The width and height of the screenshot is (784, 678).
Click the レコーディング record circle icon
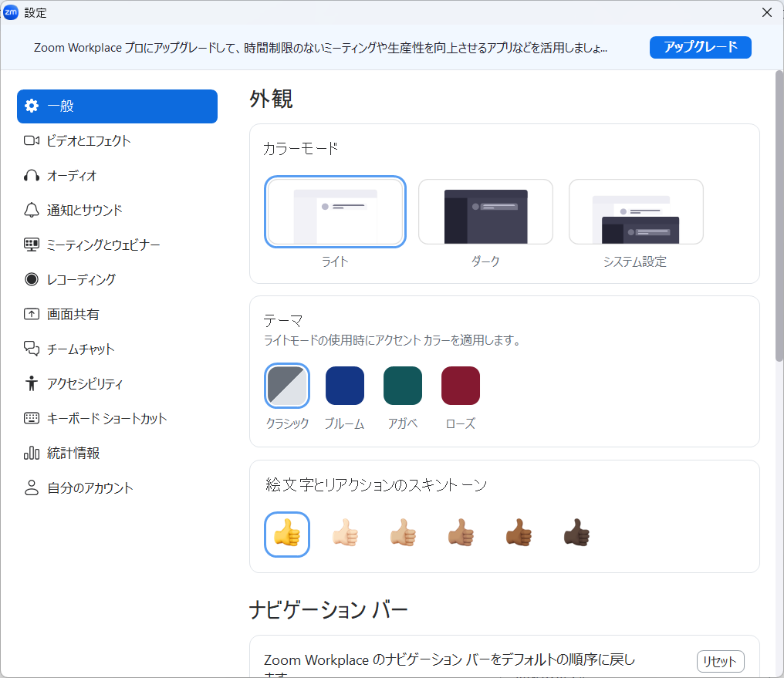click(32, 279)
